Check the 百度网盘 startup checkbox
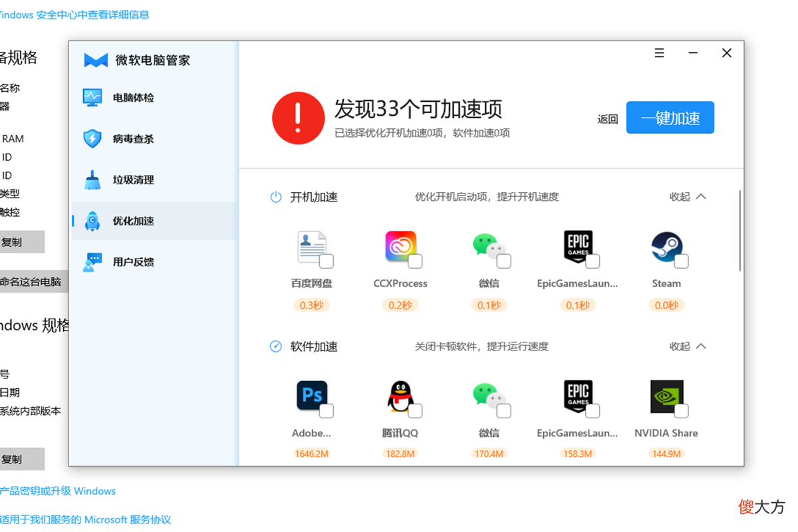Screen dimensions: 798x532 click(x=327, y=261)
